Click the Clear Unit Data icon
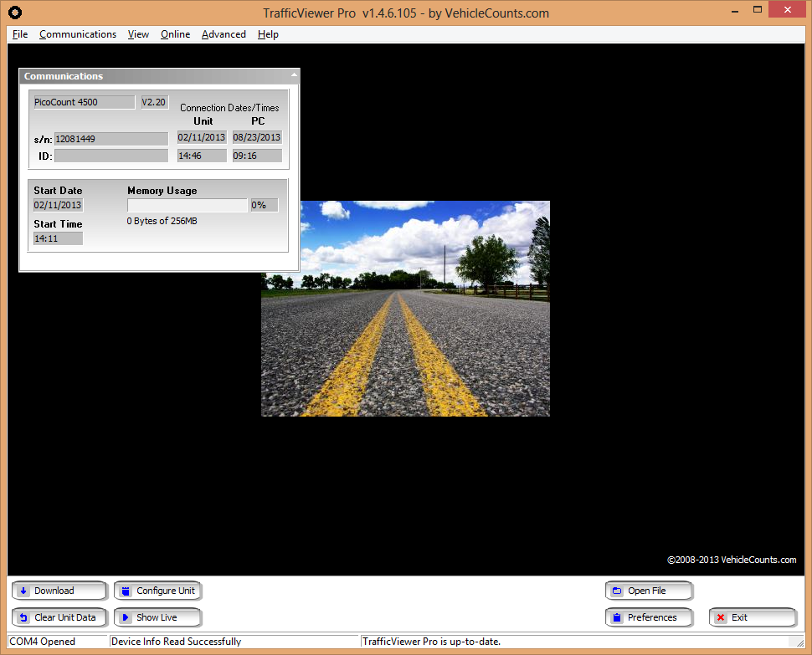Screen dimensions: 812x655 pyautogui.click(x=23, y=617)
